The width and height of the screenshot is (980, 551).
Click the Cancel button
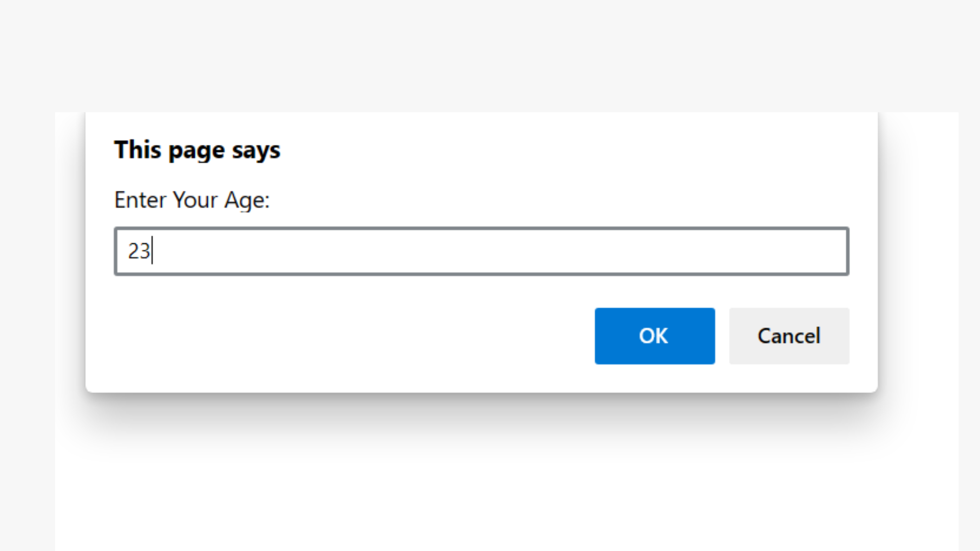pos(789,336)
